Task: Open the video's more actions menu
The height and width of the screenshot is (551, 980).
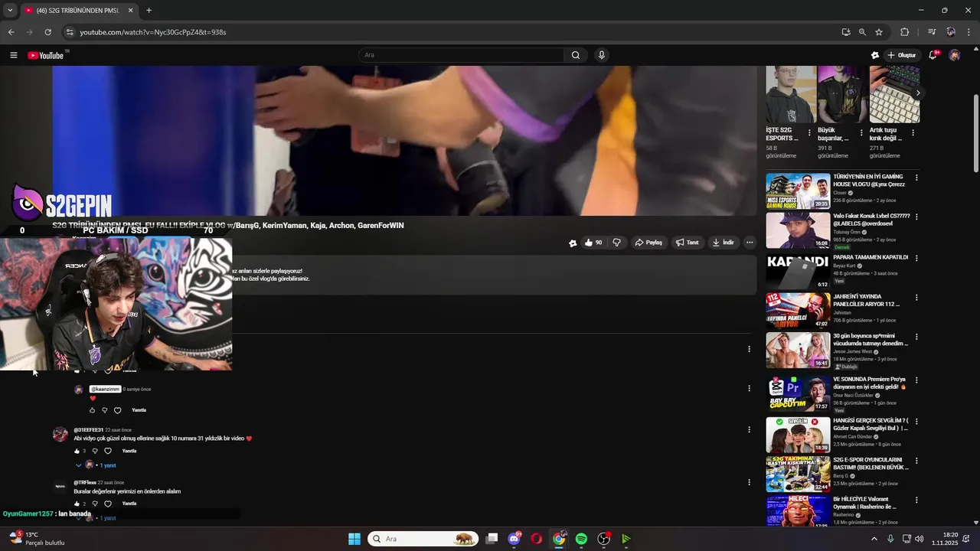Action: [x=750, y=243]
